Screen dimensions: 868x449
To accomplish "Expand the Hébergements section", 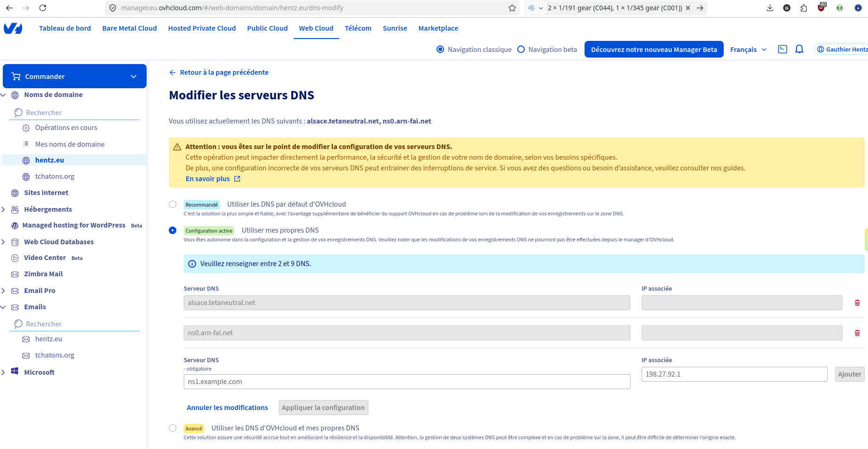I will (3, 209).
